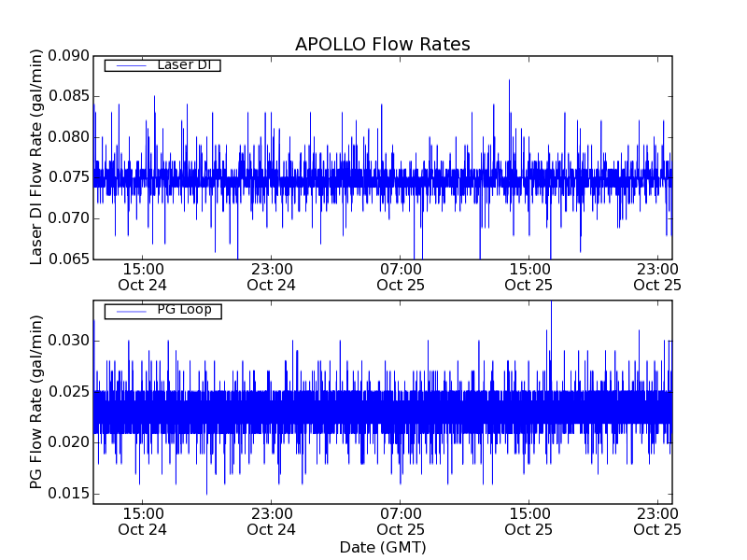Click 07:00 Oct 25 tick label under upper chart
The height and width of the screenshot is (560, 747).
(x=401, y=276)
